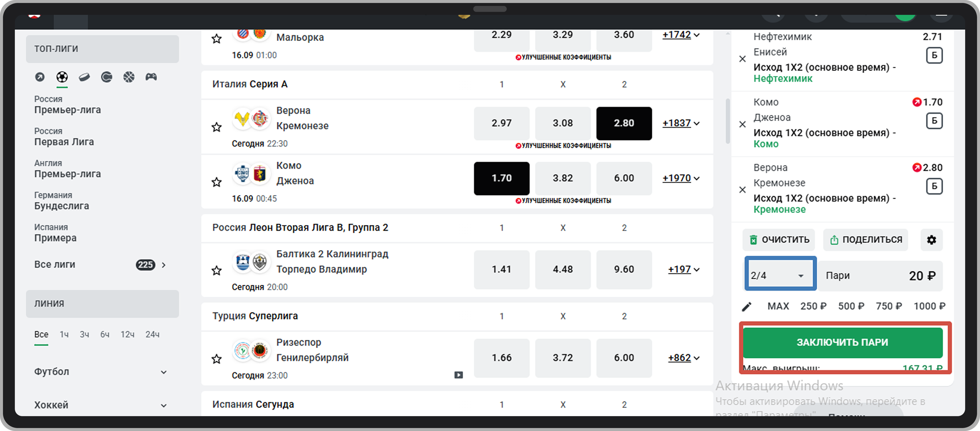Select the hockey puck sport icon
This screenshot has width=980, height=431.
[84, 77]
